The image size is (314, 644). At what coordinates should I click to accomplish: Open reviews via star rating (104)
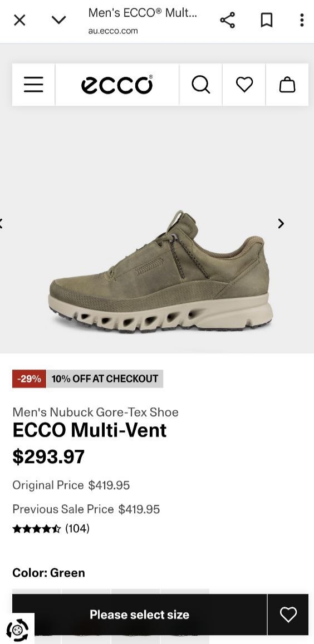pos(51,528)
